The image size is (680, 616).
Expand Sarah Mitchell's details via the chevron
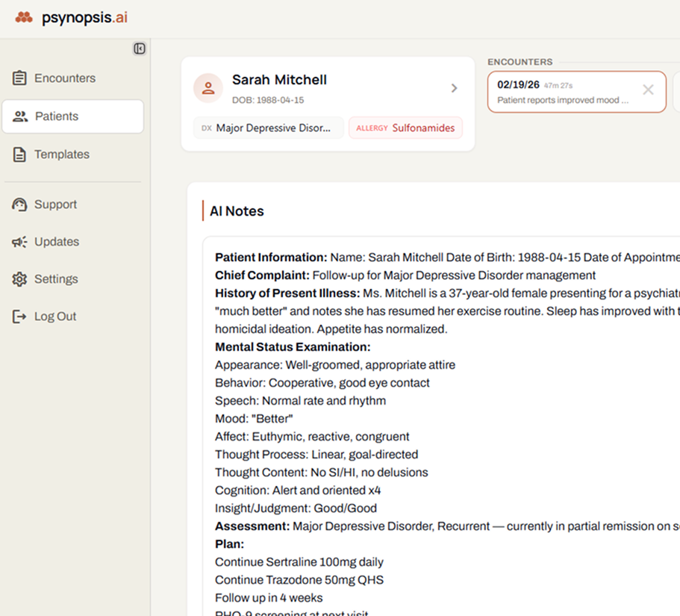tap(454, 87)
